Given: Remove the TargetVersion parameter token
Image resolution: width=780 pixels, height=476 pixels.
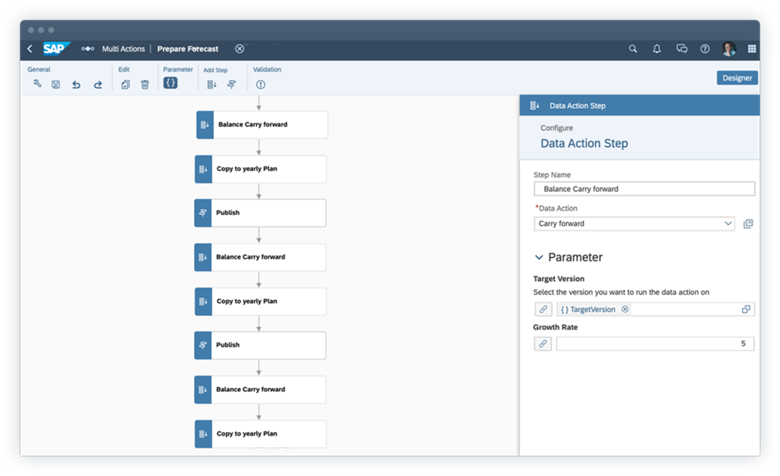Looking at the screenshot, I should [x=625, y=310].
